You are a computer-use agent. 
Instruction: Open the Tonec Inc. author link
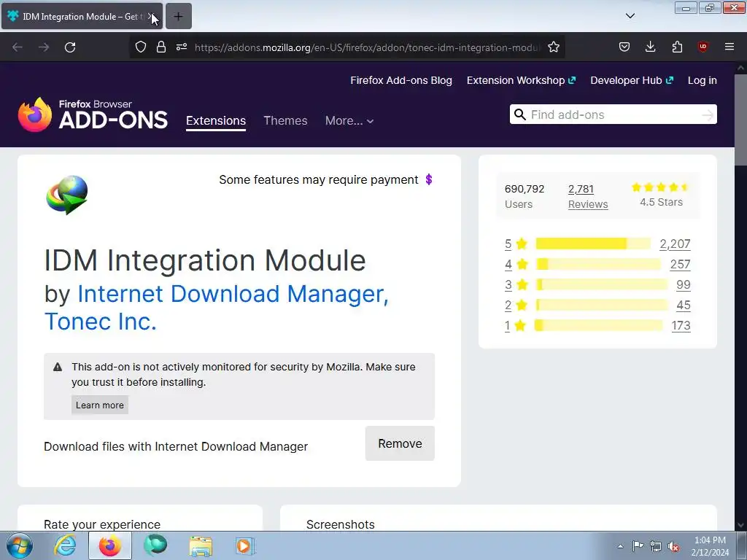100,322
